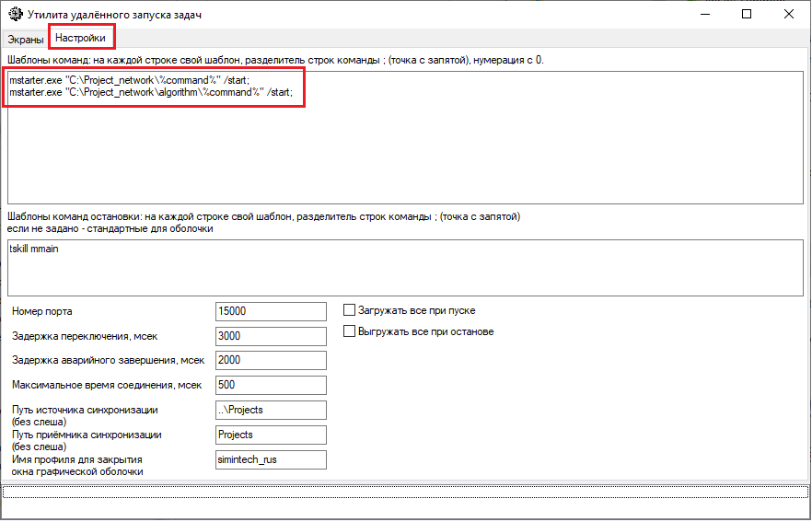
Task: Select the Задержка переключения field
Action: click(x=271, y=336)
